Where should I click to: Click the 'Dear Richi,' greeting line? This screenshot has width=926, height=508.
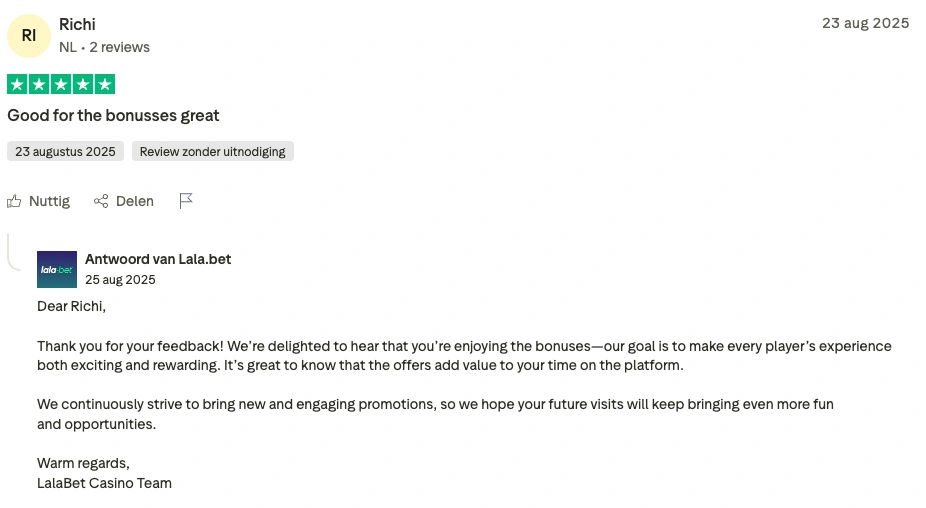(71, 306)
